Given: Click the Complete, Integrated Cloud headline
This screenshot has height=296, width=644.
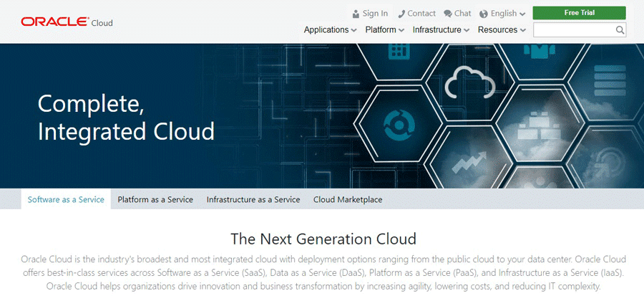Looking at the screenshot, I should 126,118.
